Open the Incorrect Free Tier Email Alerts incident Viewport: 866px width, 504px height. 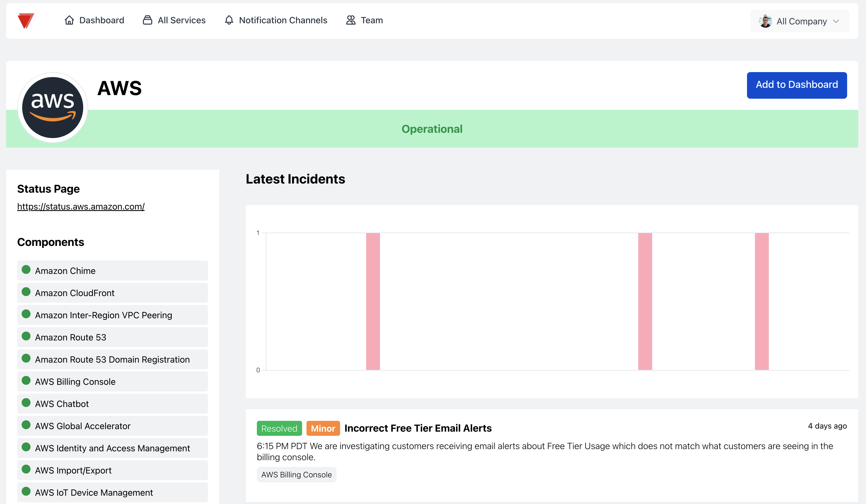tap(418, 428)
